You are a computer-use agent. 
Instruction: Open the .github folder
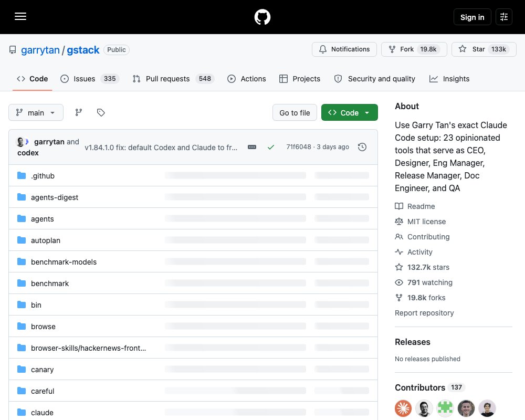(43, 176)
